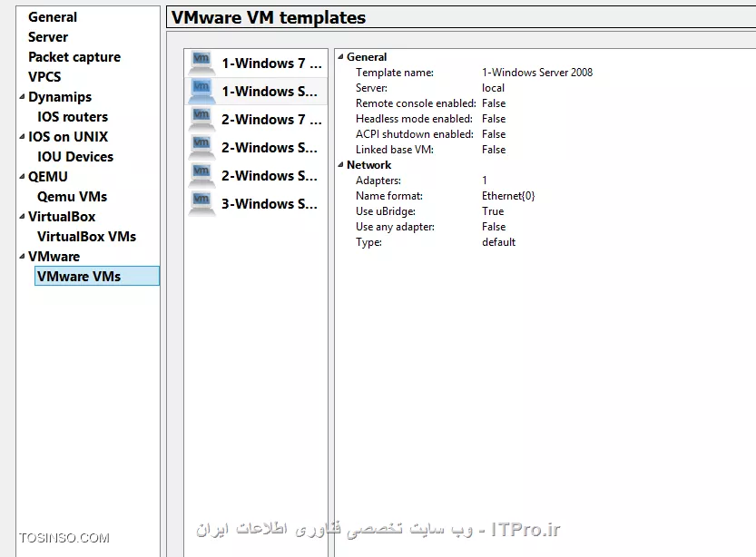
Task: Click the VM icon beside 2-Windows 7 template
Action: 201,119
